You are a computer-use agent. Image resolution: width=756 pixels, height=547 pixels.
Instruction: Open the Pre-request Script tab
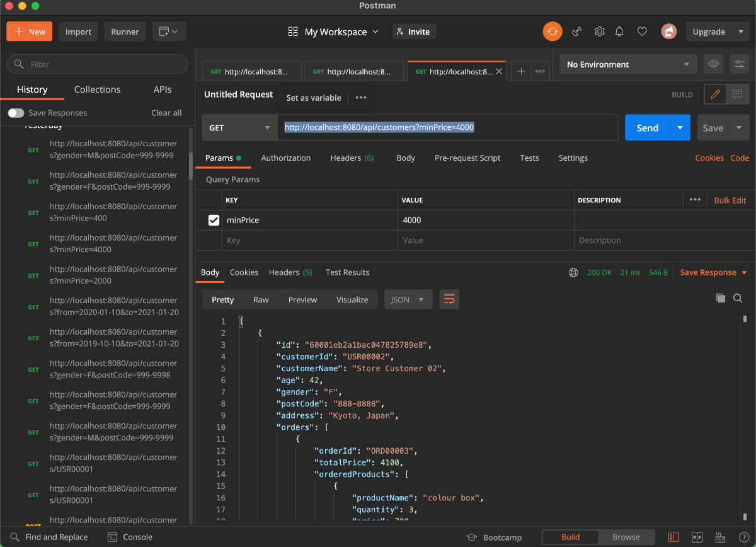coord(467,158)
